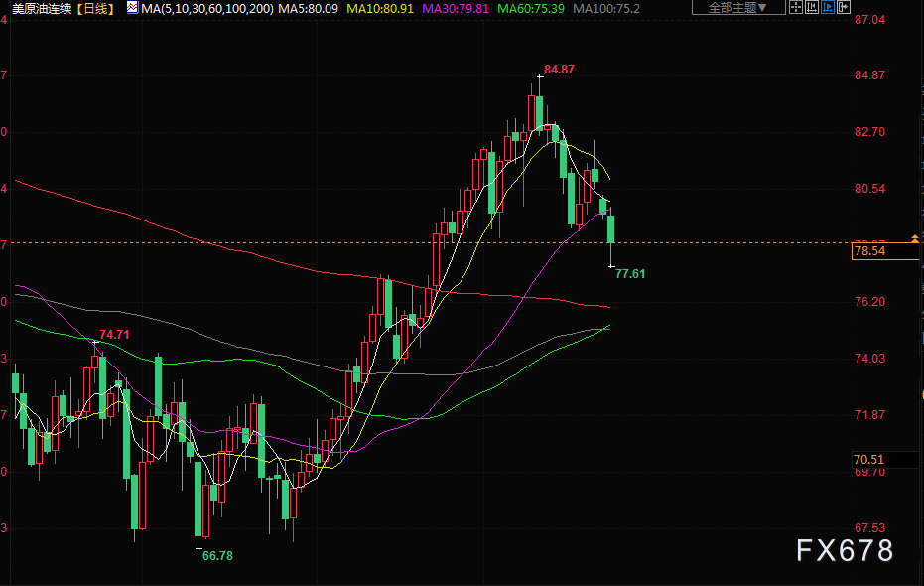Click the 66.78 low price marker
The width and height of the screenshot is (924, 586).
(x=217, y=555)
